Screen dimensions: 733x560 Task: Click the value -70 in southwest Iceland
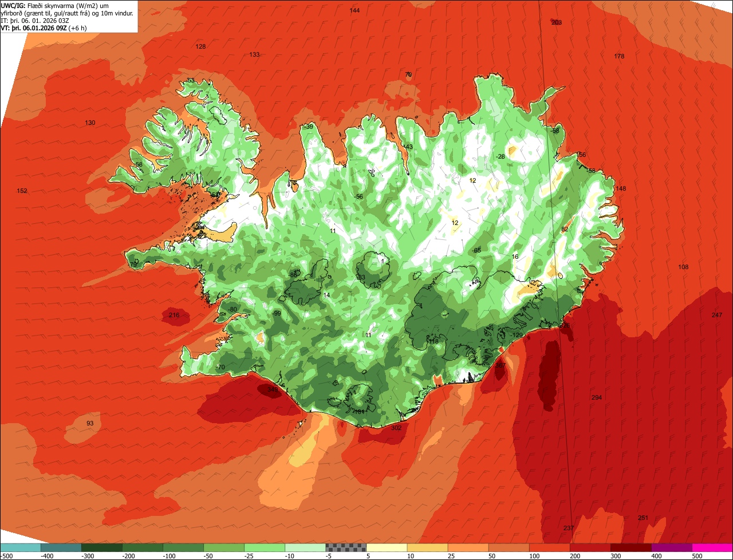tap(220, 367)
